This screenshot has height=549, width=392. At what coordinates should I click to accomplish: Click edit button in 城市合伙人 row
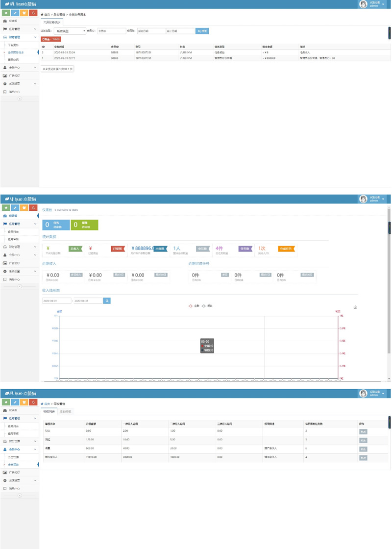(363, 457)
